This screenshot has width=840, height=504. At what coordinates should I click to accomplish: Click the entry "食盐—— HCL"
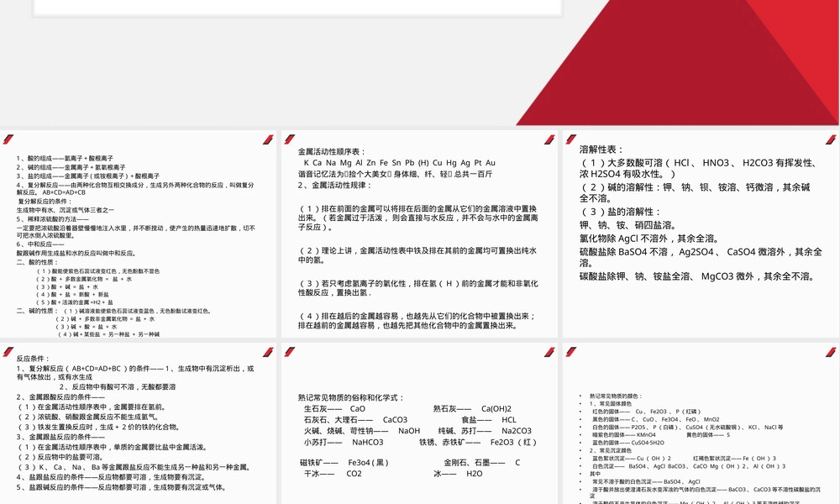click(x=489, y=420)
